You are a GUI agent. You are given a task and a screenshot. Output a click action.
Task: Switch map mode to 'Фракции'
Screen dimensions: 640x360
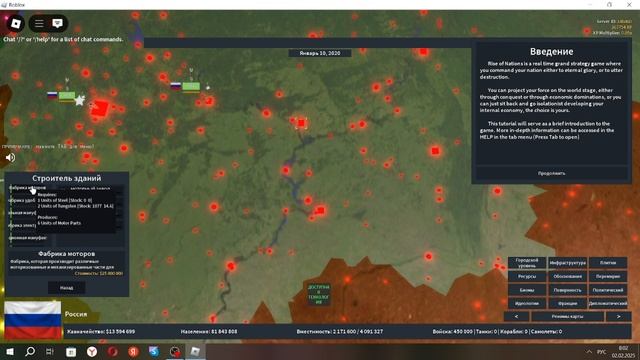pos(567,303)
